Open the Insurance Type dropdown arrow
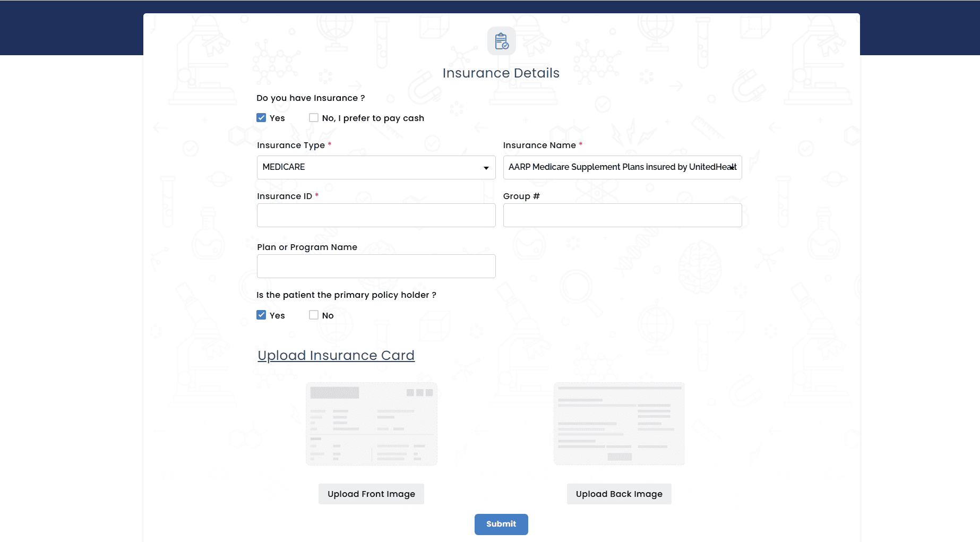980x542 pixels. click(486, 167)
